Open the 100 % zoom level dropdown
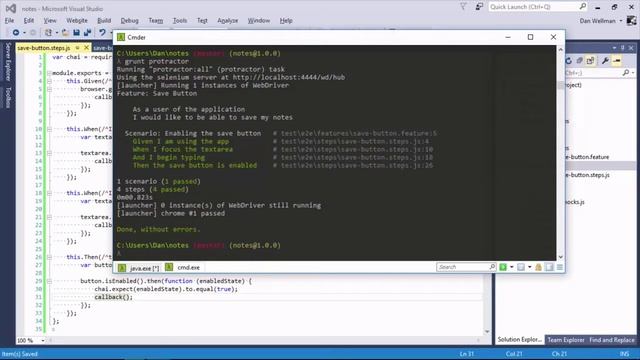 pos(42,340)
